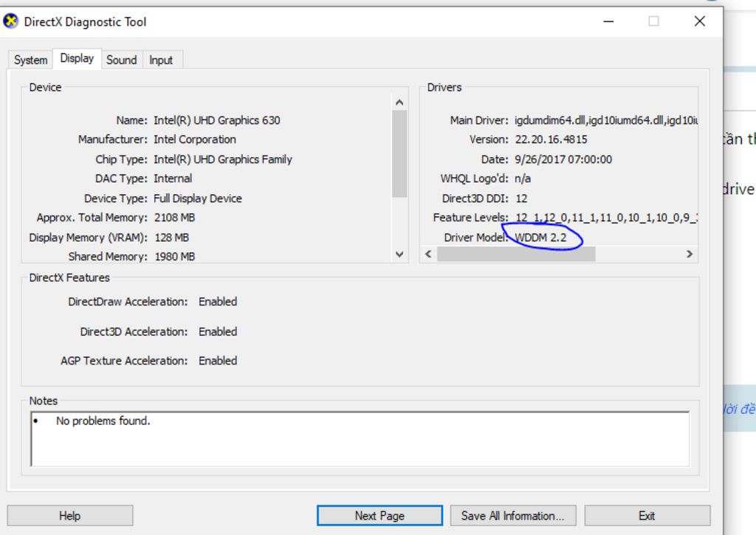Image resolution: width=756 pixels, height=535 pixels.
Task: Click Device panel scroll up arrow
Action: [399, 102]
